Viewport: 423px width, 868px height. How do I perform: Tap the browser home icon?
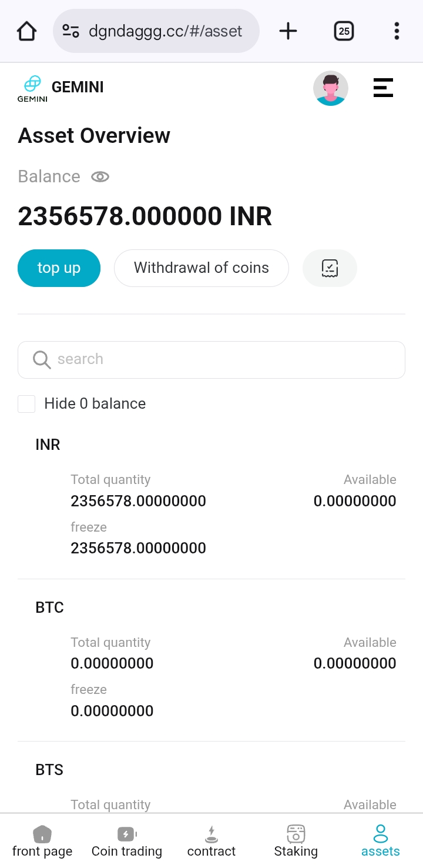coord(27,31)
